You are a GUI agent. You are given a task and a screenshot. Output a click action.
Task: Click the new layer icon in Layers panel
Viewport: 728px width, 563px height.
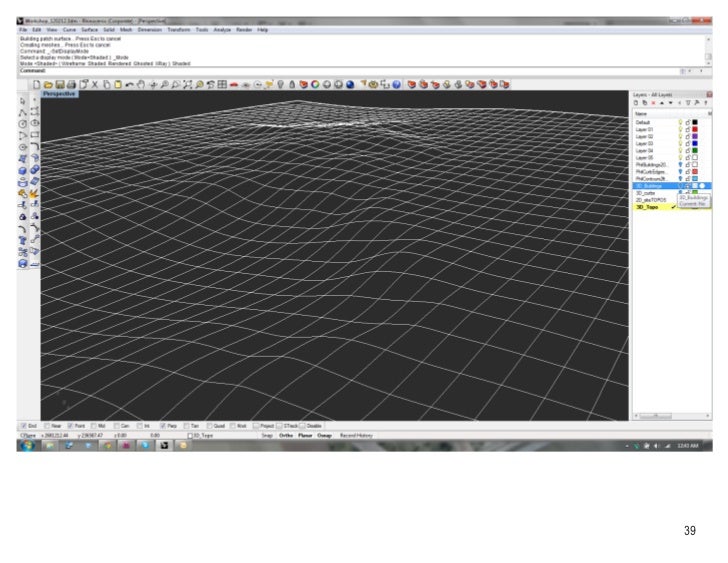(637, 103)
